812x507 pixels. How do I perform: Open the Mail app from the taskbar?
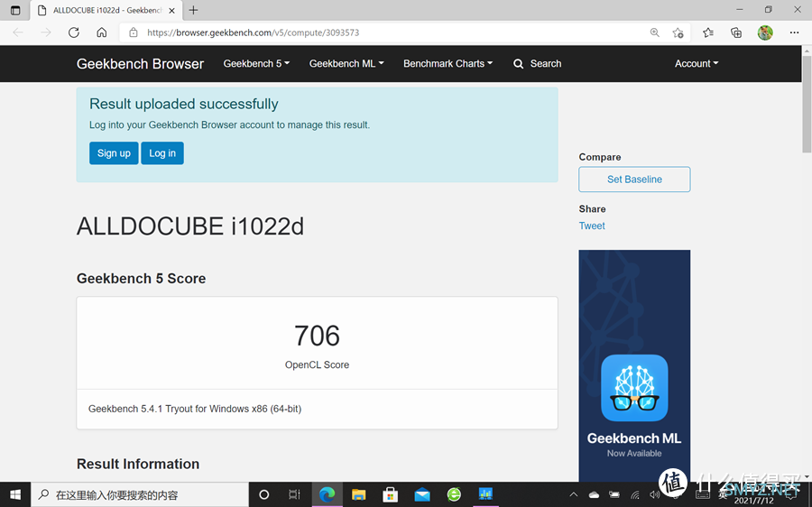click(x=422, y=494)
